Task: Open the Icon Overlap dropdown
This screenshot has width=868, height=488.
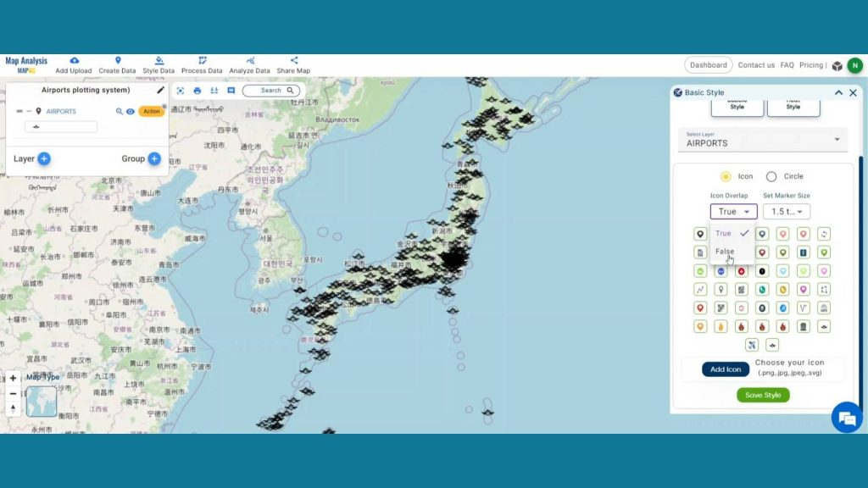Action: coord(733,211)
